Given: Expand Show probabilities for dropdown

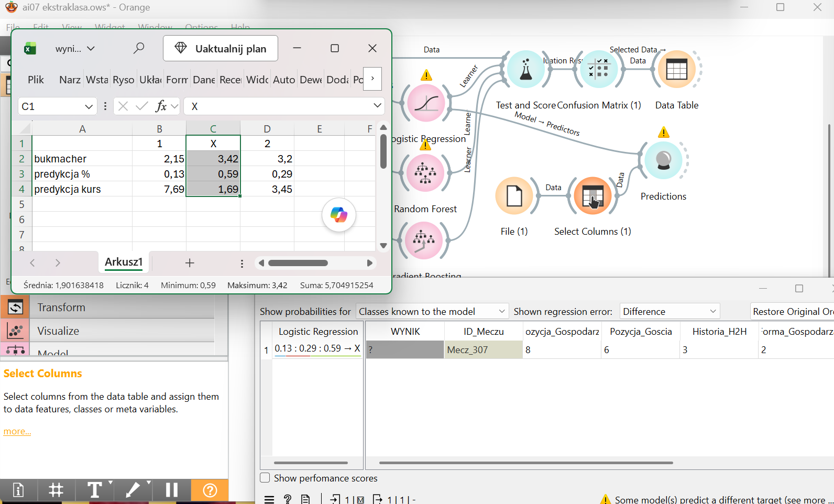Looking at the screenshot, I should pos(432,311).
